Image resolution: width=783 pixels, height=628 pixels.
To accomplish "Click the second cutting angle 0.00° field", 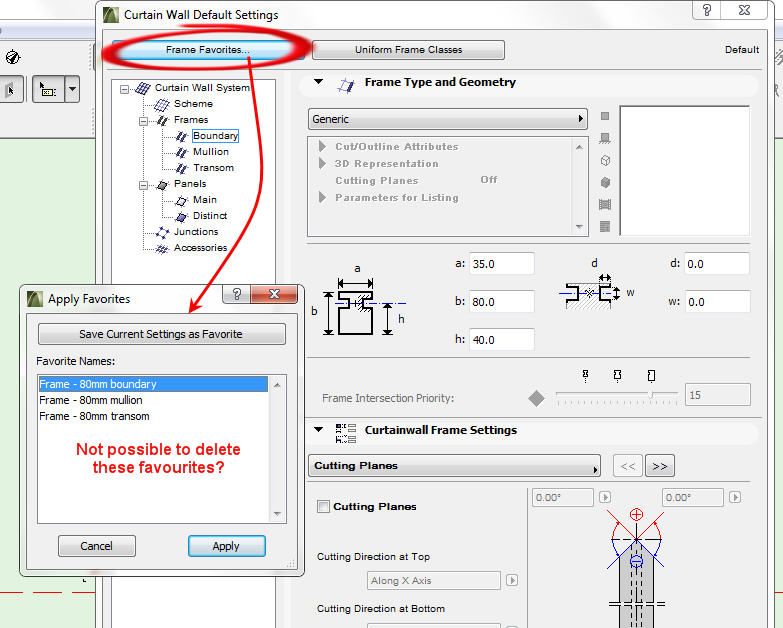I will pyautogui.click(x=693, y=498).
